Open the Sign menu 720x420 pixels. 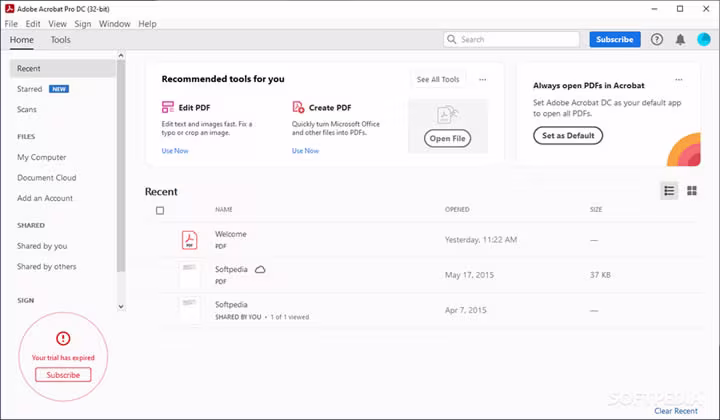tap(83, 24)
